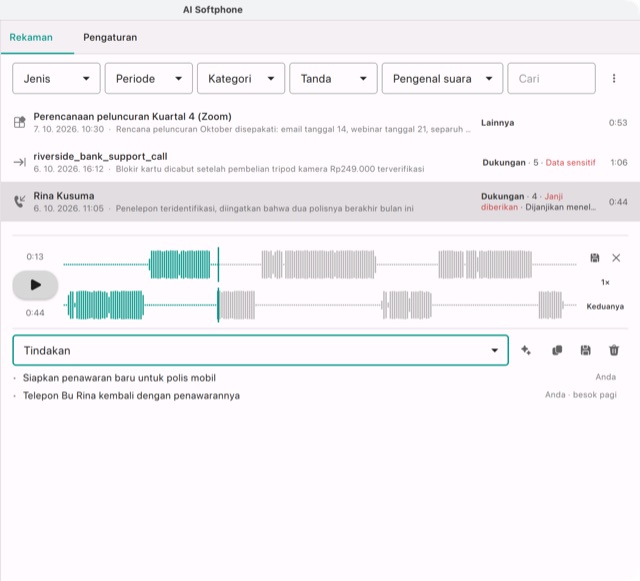Click the Lainnya category label
This screenshot has width=640, height=581.
click(x=497, y=123)
